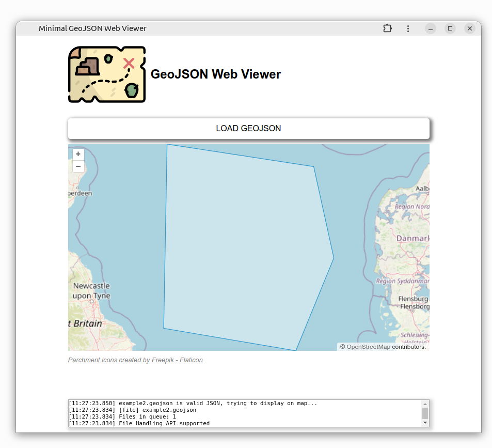Screen dimensions: 492x448
Task: Zoom out on the map
Action: coord(78,166)
